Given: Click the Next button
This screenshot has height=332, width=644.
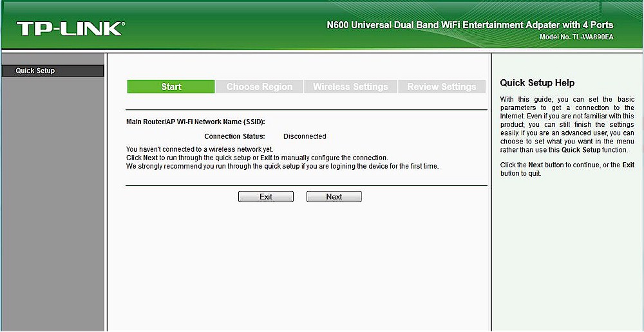Looking at the screenshot, I should 334,197.
